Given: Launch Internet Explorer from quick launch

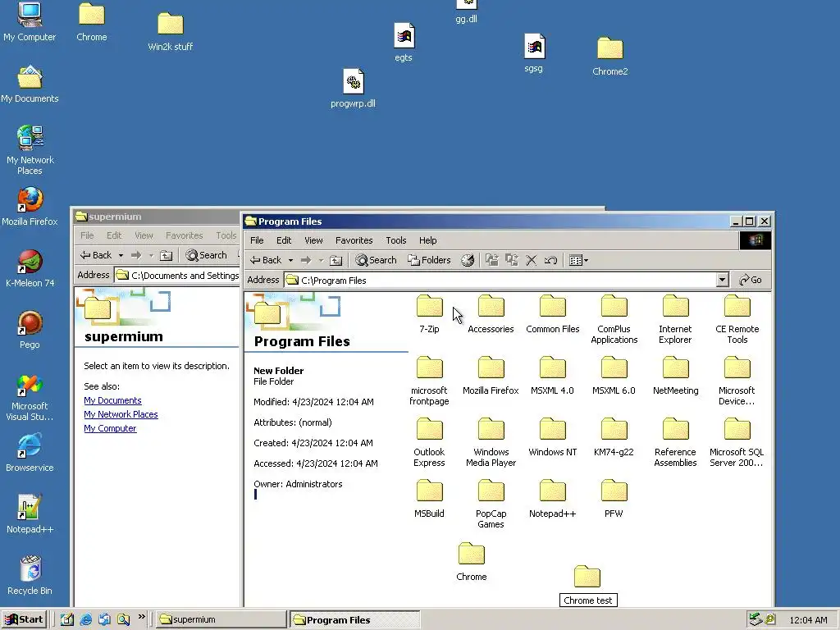Looking at the screenshot, I should [85, 619].
